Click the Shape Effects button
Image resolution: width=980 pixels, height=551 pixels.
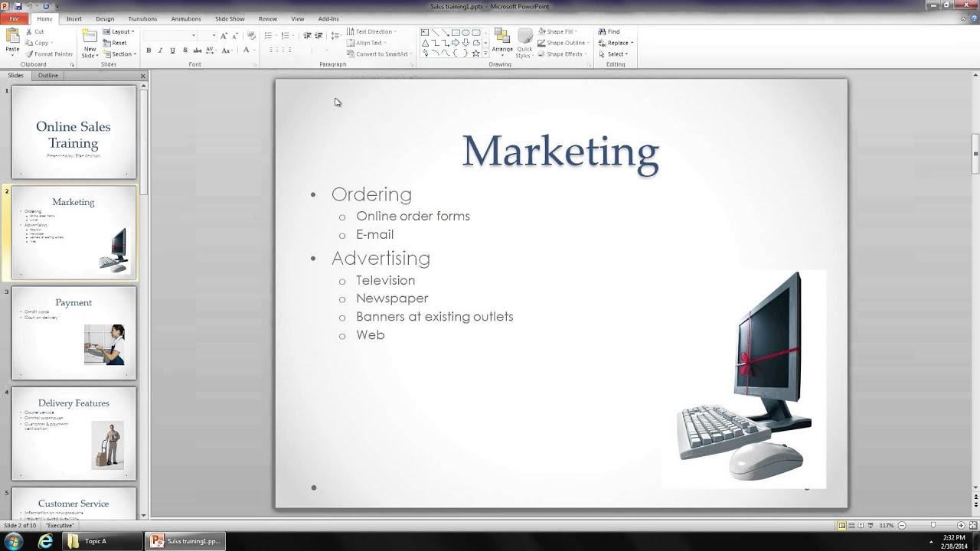pyautogui.click(x=563, y=54)
